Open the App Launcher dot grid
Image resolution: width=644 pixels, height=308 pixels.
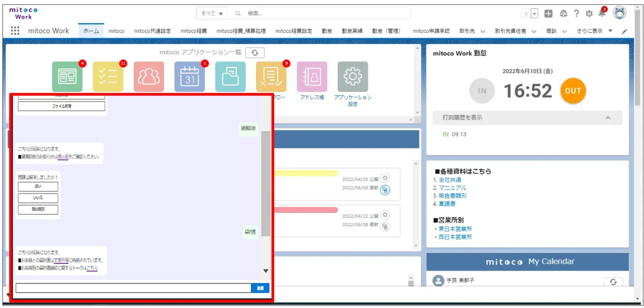tap(15, 31)
